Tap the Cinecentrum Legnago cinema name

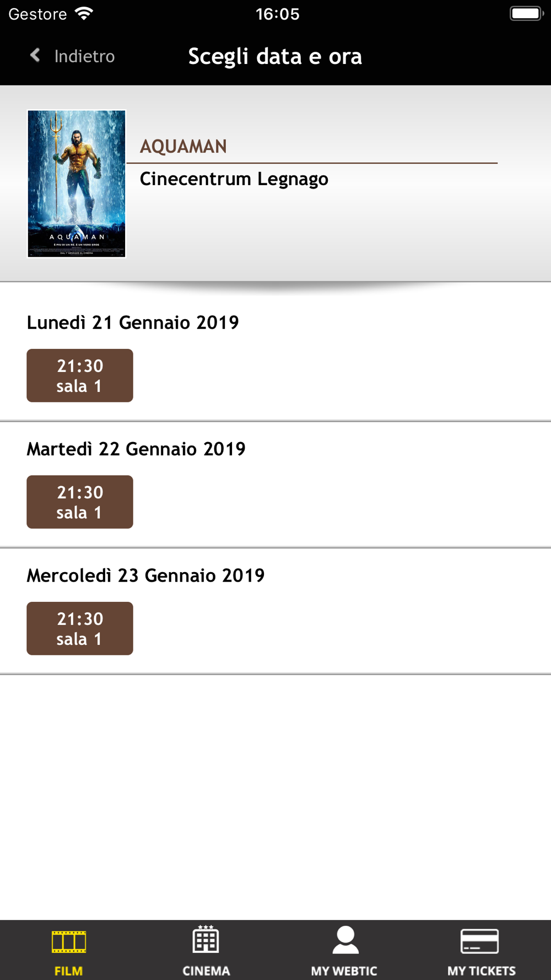234,179
